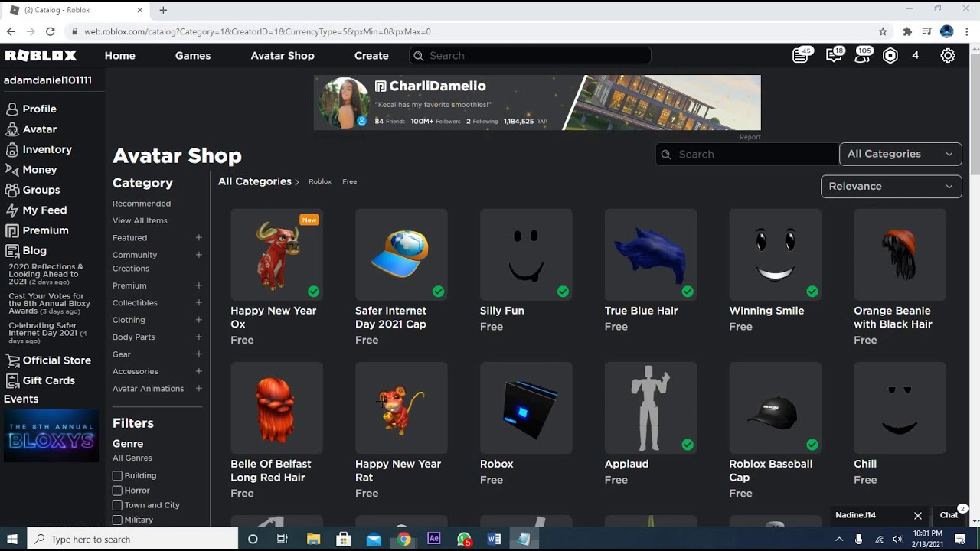
Task: Open the chat notifications icon with 18 badge
Action: [835, 55]
